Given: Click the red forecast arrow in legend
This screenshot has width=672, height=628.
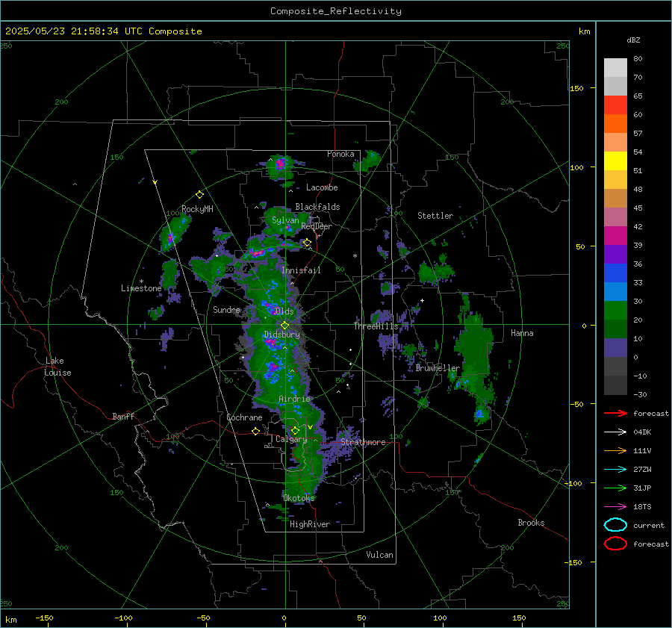Looking at the screenshot, I should click(x=615, y=413).
